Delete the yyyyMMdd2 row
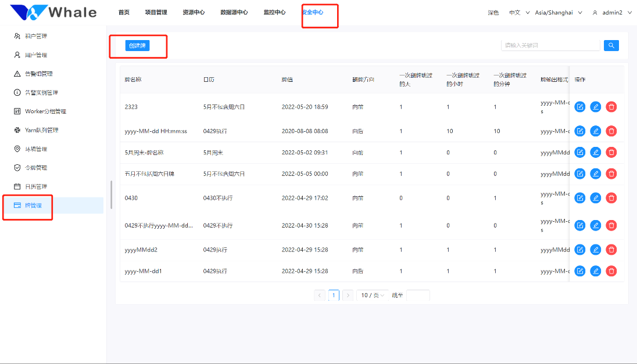This screenshot has width=637, height=364. (x=611, y=250)
